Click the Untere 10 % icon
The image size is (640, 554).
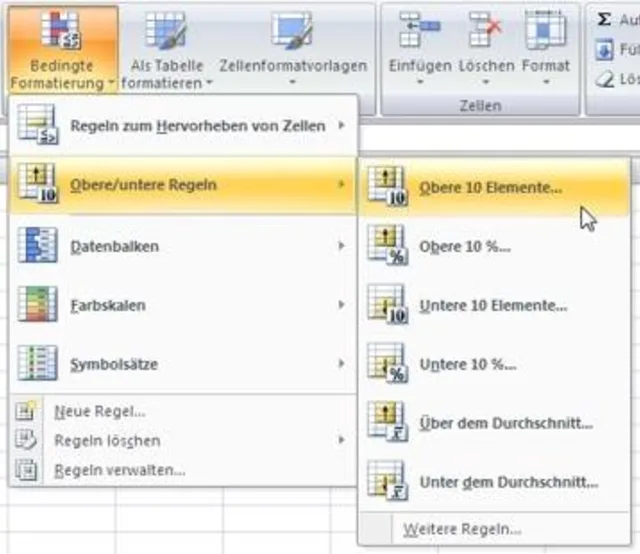[388, 363]
